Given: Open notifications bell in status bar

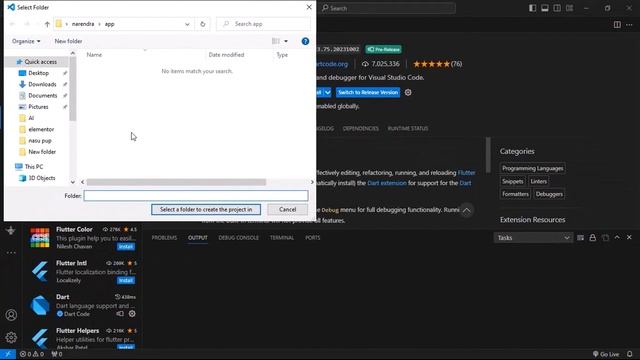Looking at the screenshot, I should [x=629, y=354].
